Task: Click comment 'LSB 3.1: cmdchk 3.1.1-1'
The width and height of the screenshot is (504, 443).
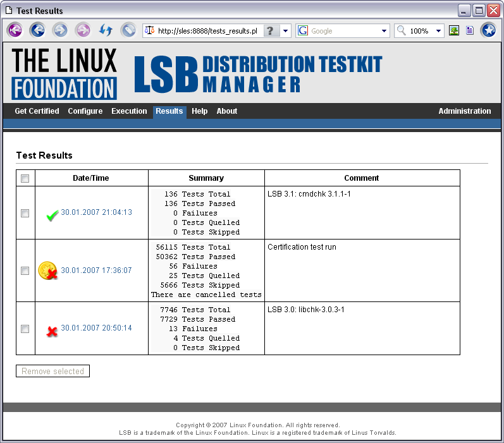Action: [x=309, y=194]
